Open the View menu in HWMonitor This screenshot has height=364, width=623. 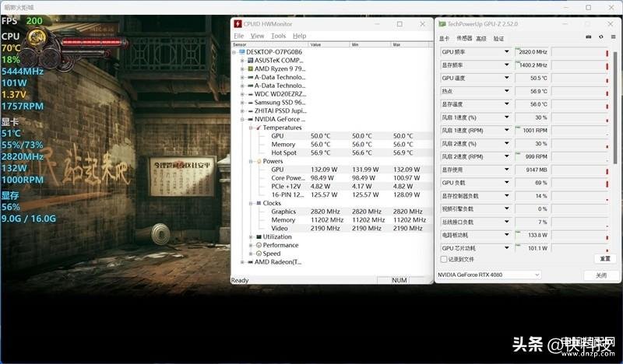(x=257, y=36)
